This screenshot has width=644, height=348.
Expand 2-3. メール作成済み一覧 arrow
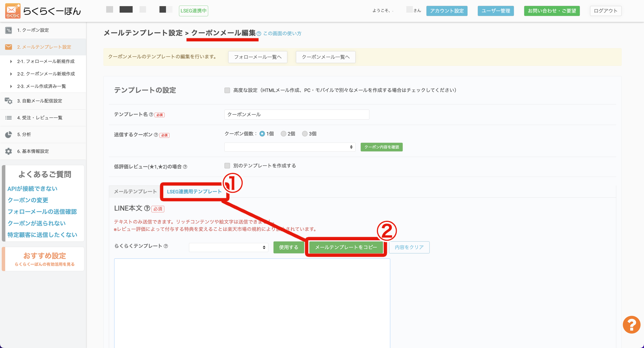(x=11, y=86)
